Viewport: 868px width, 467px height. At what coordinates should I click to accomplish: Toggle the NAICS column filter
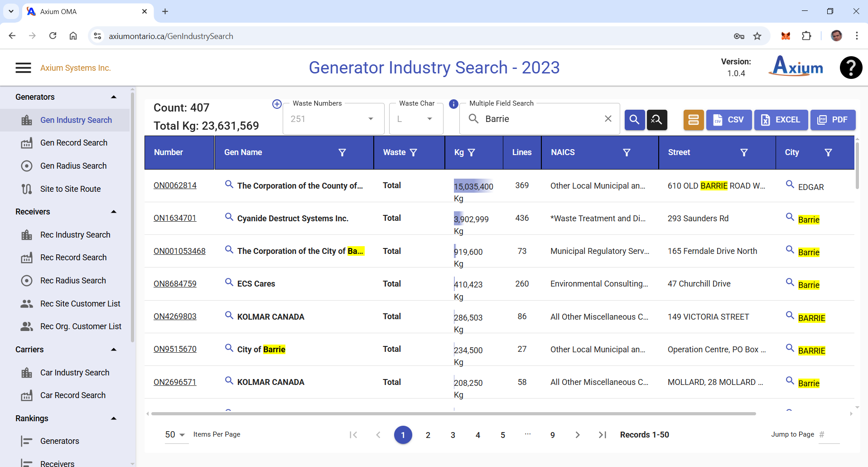627,152
